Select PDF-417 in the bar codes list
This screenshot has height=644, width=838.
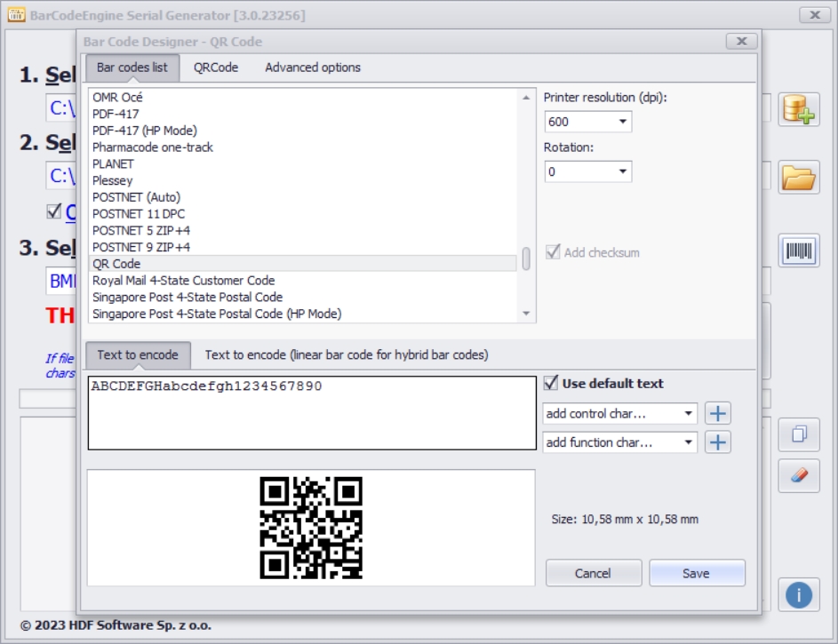tap(116, 114)
